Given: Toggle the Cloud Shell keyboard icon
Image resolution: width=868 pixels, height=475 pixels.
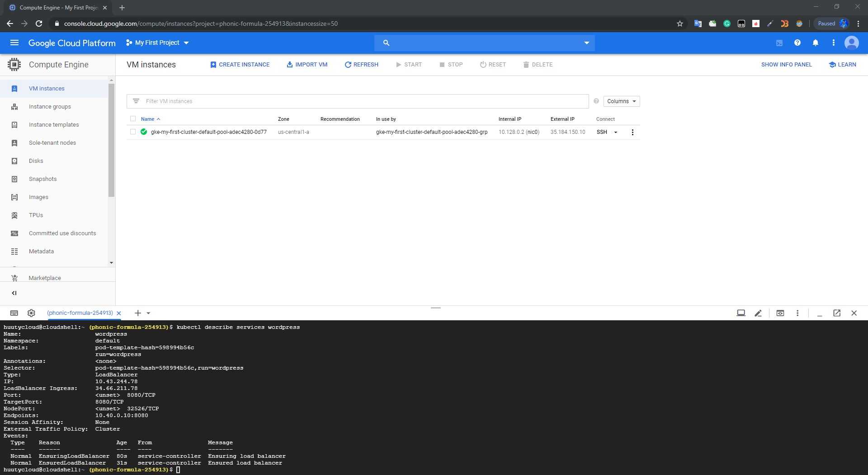Looking at the screenshot, I should (14, 313).
